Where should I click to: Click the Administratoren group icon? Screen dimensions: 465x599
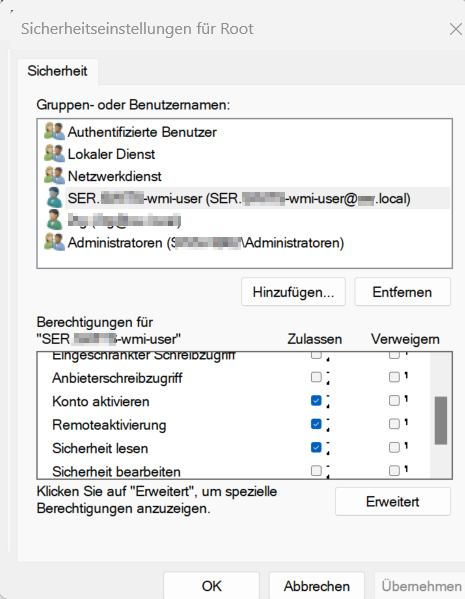click(x=54, y=242)
